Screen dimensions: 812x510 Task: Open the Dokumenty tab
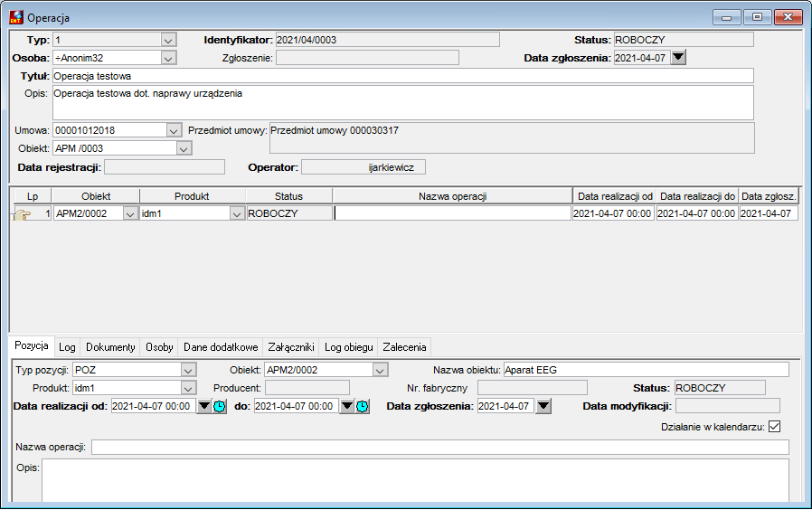pyautogui.click(x=110, y=347)
